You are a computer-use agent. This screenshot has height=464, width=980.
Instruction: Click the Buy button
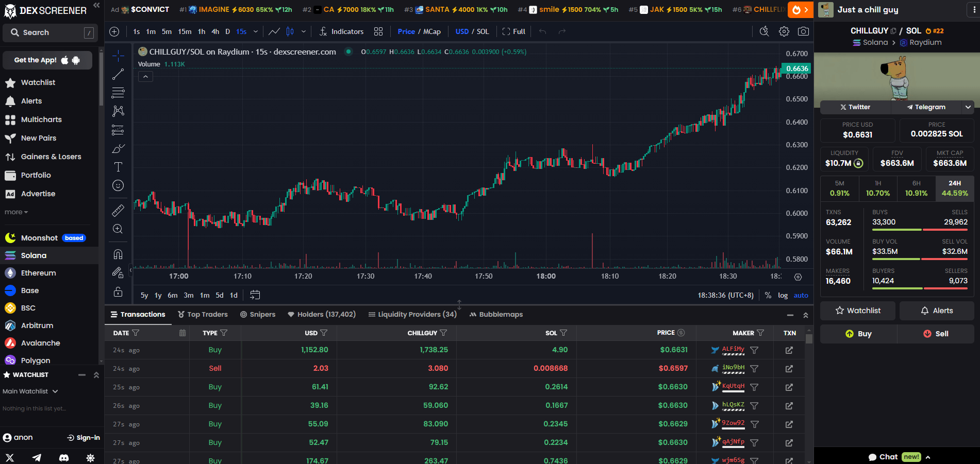(859, 334)
